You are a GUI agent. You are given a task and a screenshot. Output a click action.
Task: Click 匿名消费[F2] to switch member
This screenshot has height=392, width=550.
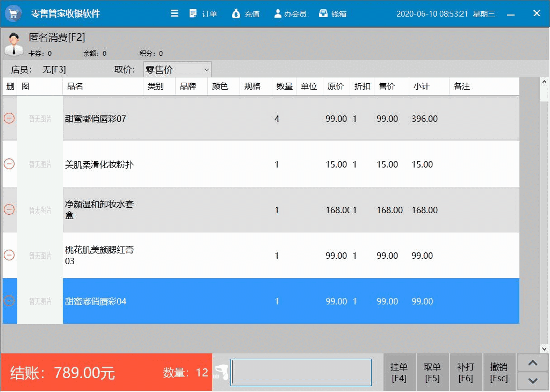56,38
